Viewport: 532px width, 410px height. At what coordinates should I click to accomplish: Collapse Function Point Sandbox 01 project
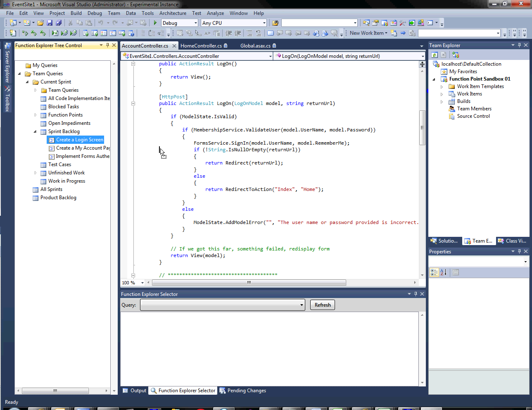point(434,79)
